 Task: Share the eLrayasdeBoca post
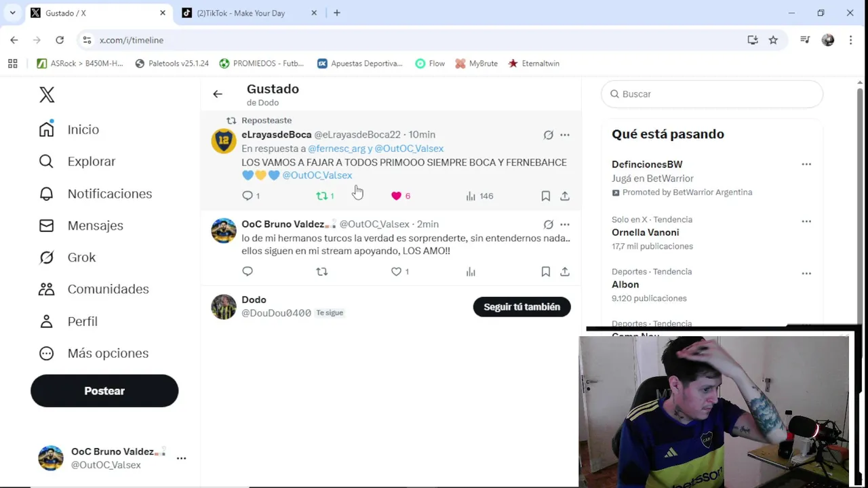click(x=564, y=196)
